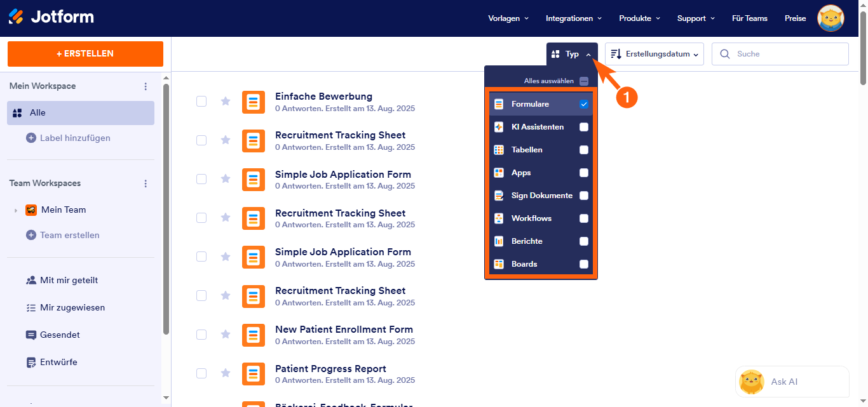Click the Suche search field

point(780,54)
